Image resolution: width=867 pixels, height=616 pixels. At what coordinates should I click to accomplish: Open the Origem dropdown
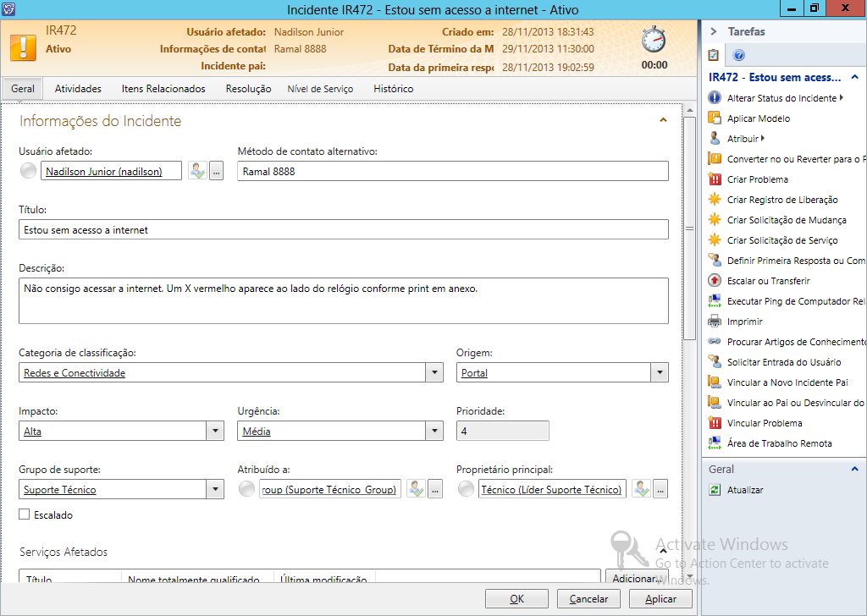(x=659, y=372)
